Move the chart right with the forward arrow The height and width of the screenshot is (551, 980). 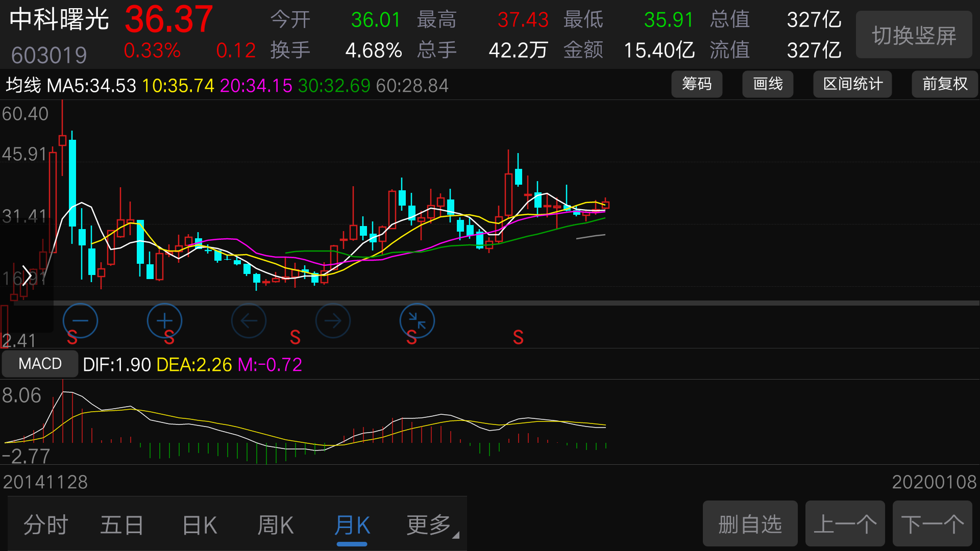point(333,320)
